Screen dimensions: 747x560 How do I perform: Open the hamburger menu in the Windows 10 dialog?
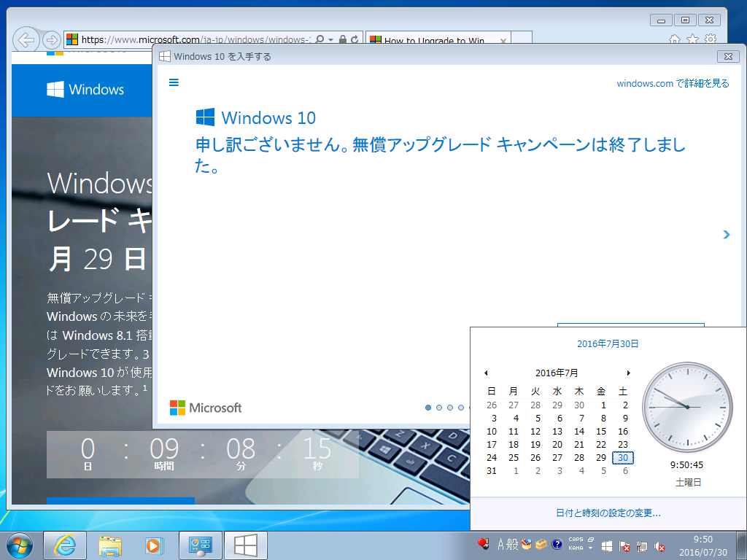174,82
